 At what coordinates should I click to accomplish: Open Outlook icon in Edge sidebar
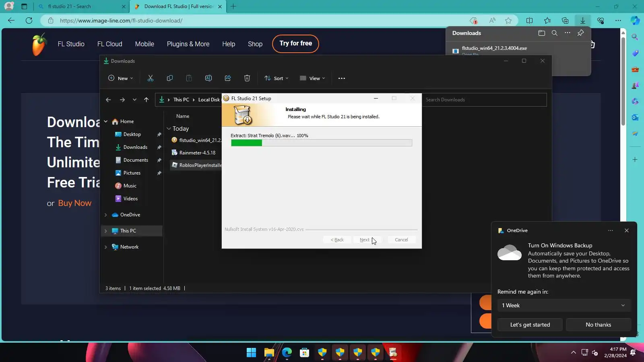[x=635, y=117]
